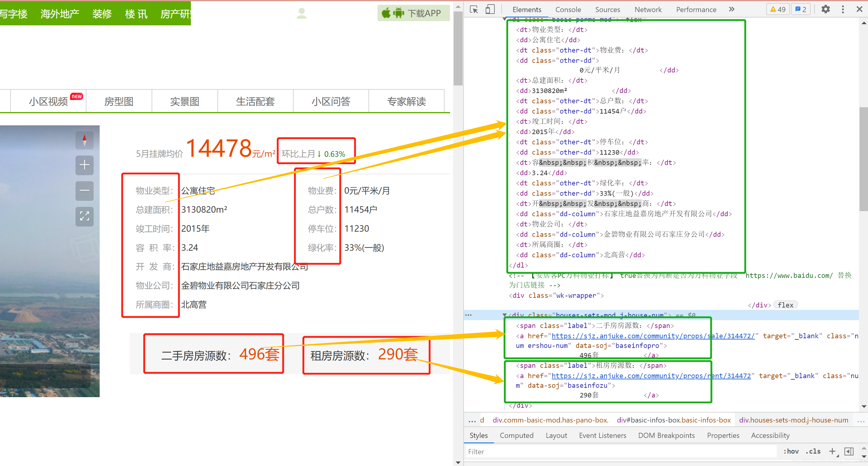Click the panorama zoom in plus button
The image size is (868, 466).
pos(84,165)
